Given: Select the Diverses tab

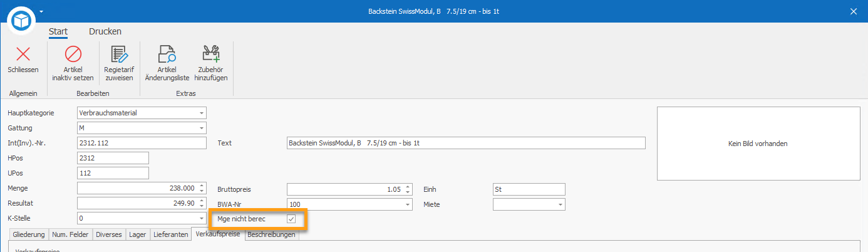Looking at the screenshot, I should [x=109, y=234].
